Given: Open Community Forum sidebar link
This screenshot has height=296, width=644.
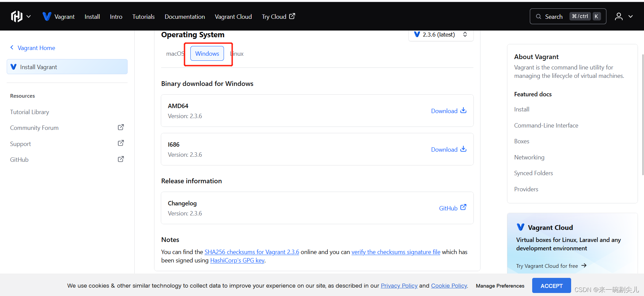Looking at the screenshot, I should click(x=34, y=128).
